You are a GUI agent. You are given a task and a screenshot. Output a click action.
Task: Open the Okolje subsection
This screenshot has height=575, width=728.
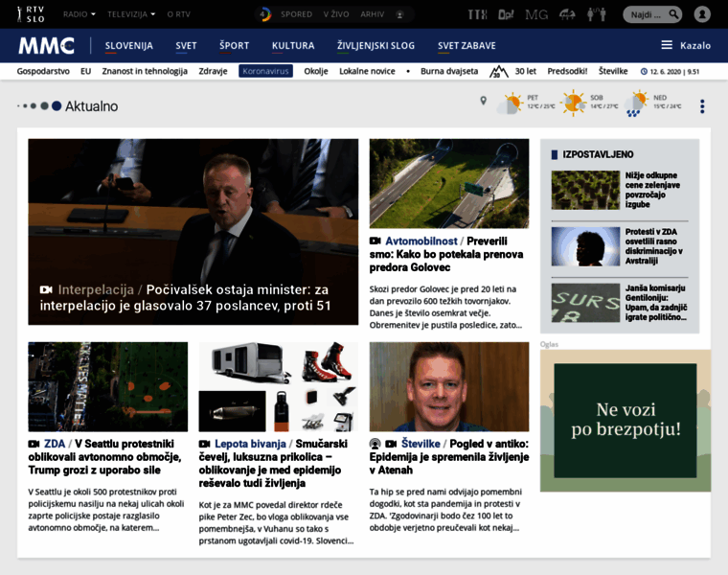(316, 71)
